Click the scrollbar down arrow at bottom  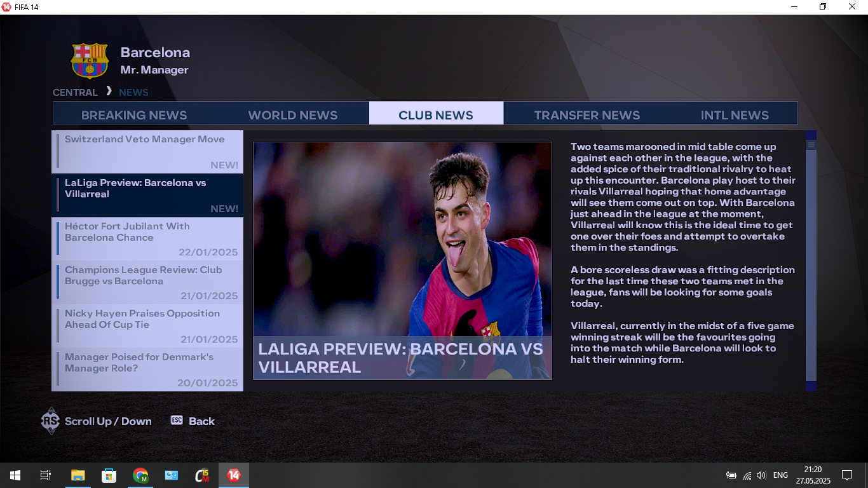coord(811,386)
